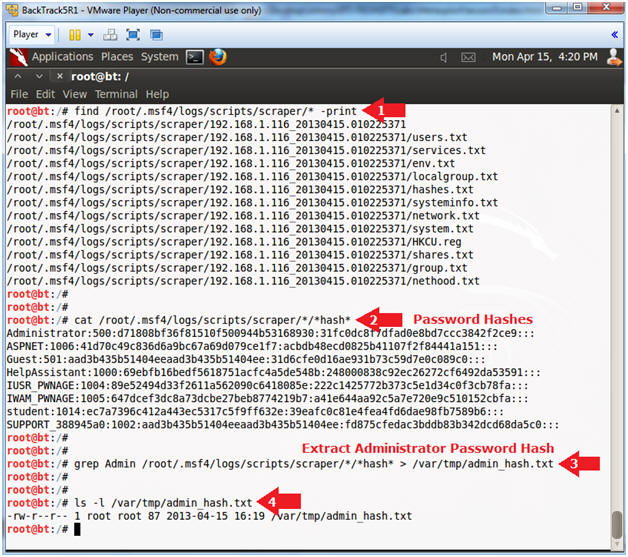
Task: Click the localgroup.txt path line
Action: (252, 177)
